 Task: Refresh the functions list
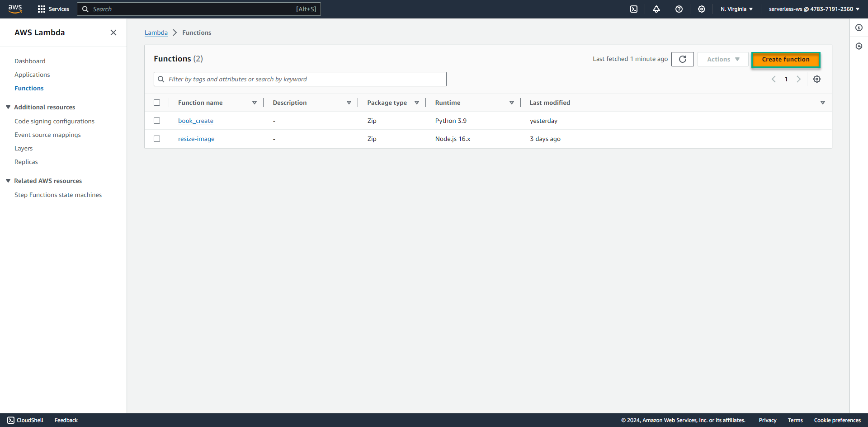tap(683, 59)
